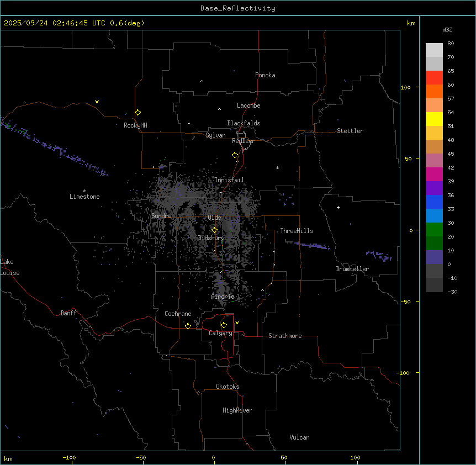Click the diamond marker between Olds and Didsbury
Viewport: 476px width, 465px height.
click(215, 230)
